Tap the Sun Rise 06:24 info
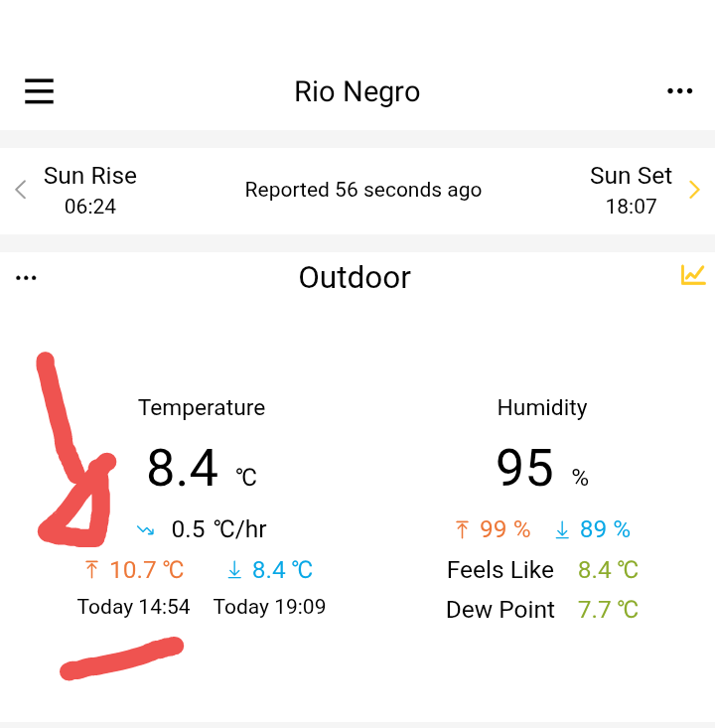 tap(90, 191)
